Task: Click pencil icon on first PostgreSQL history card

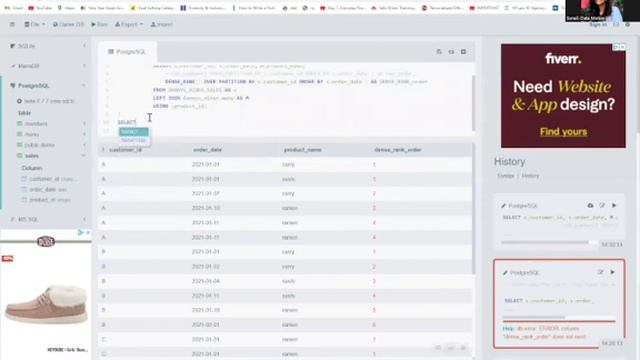Action: coord(503,206)
